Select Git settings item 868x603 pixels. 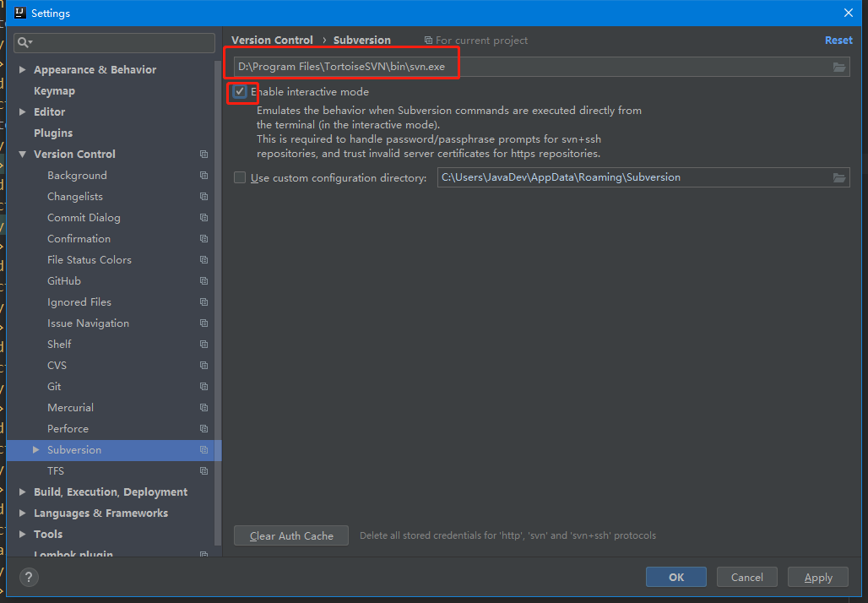[54, 387]
